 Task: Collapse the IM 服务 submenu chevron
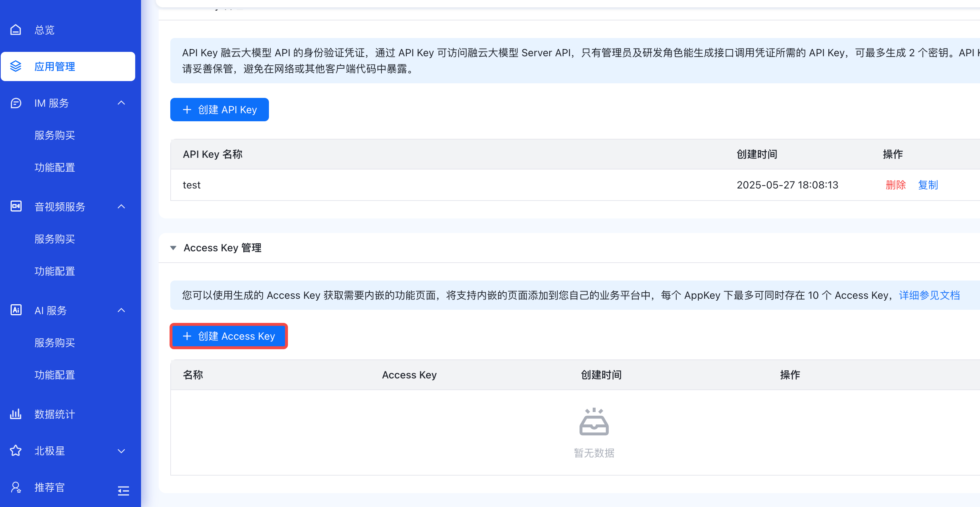[x=121, y=103]
